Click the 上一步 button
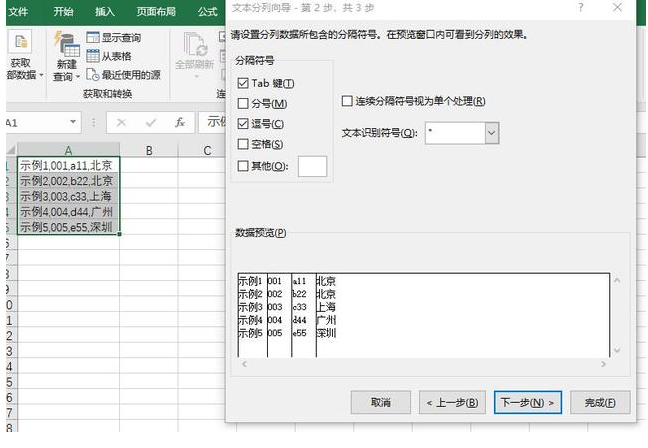This screenshot has height=448, width=648. click(452, 402)
